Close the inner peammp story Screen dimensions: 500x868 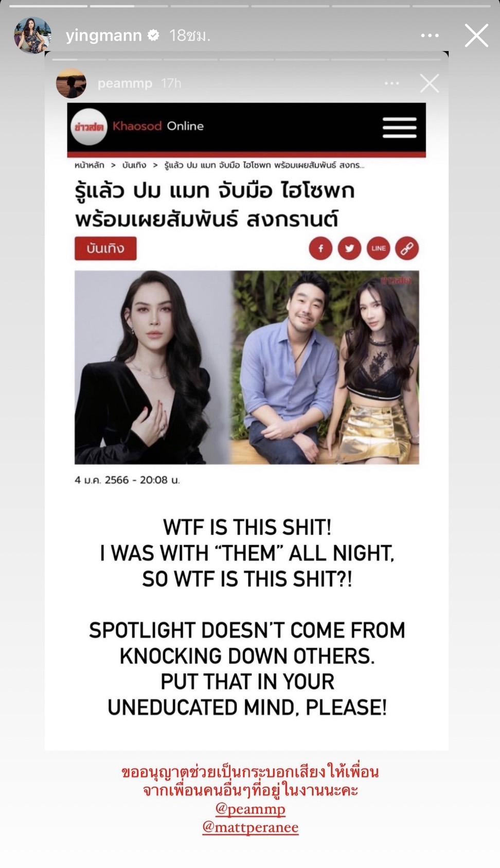pyautogui.click(x=430, y=83)
